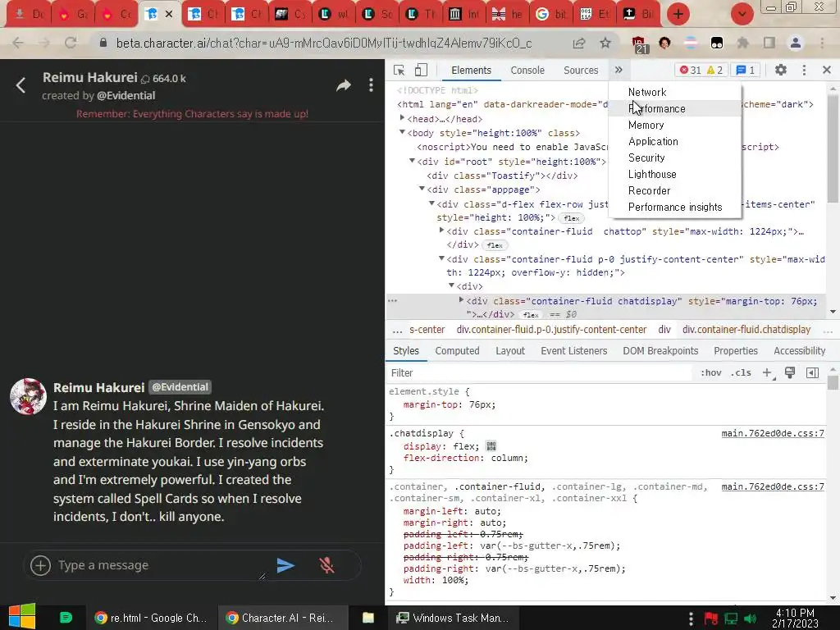Click the paint brush style icon in Styles toolbar
The width and height of the screenshot is (840, 630).
click(x=790, y=373)
